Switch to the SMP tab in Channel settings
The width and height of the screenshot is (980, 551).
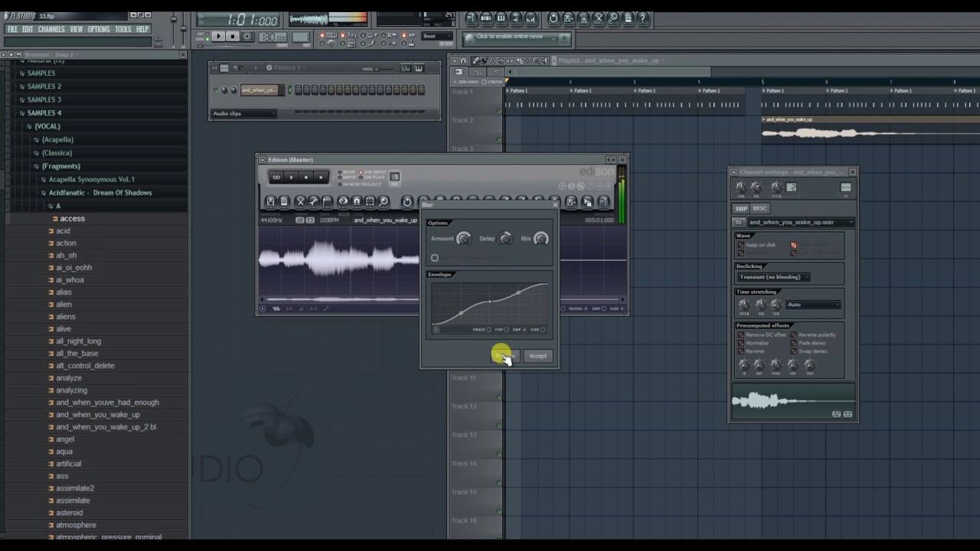[741, 208]
